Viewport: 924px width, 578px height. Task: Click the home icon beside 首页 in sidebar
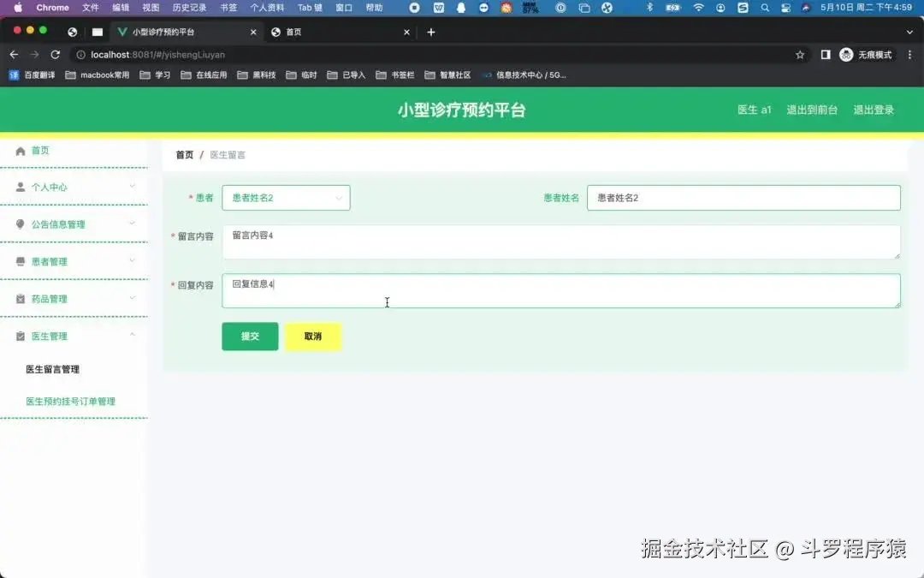(20, 151)
